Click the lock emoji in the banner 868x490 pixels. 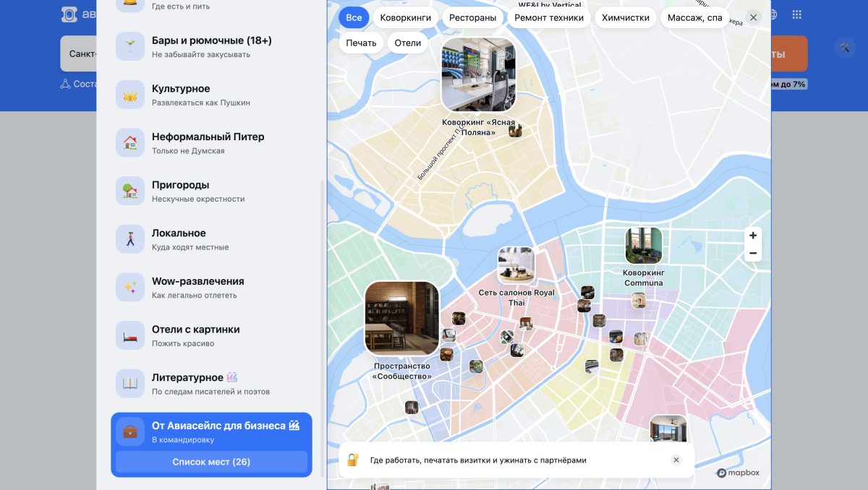[x=353, y=460]
